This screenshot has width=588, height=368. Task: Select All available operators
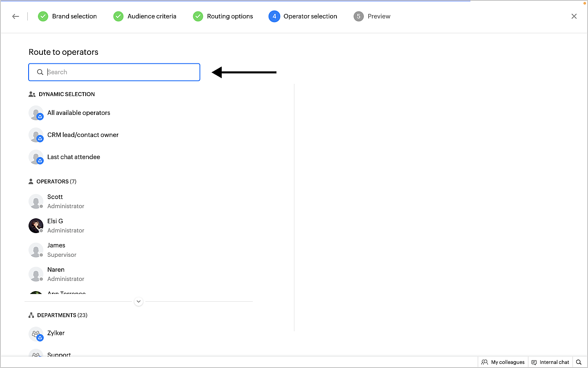coord(79,113)
